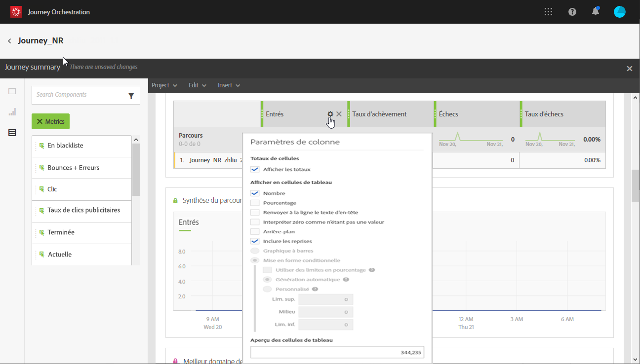Enable Renvoyer à la ligne le texte d'en-tête
This screenshot has height=364, width=640.
click(255, 213)
